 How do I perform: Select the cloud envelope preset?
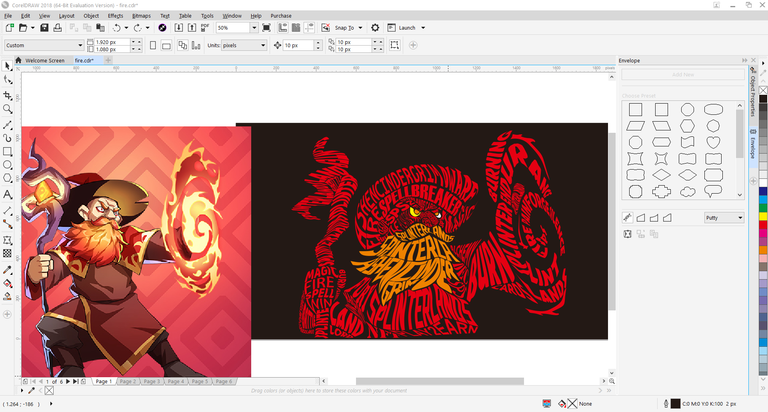coord(687,192)
